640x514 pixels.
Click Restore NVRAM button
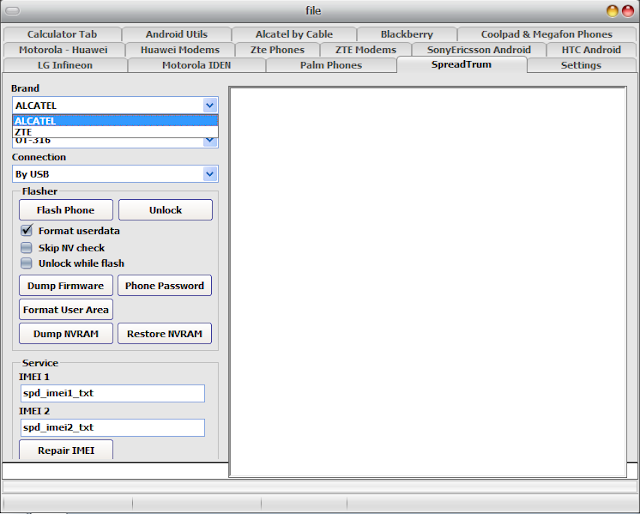(164, 334)
